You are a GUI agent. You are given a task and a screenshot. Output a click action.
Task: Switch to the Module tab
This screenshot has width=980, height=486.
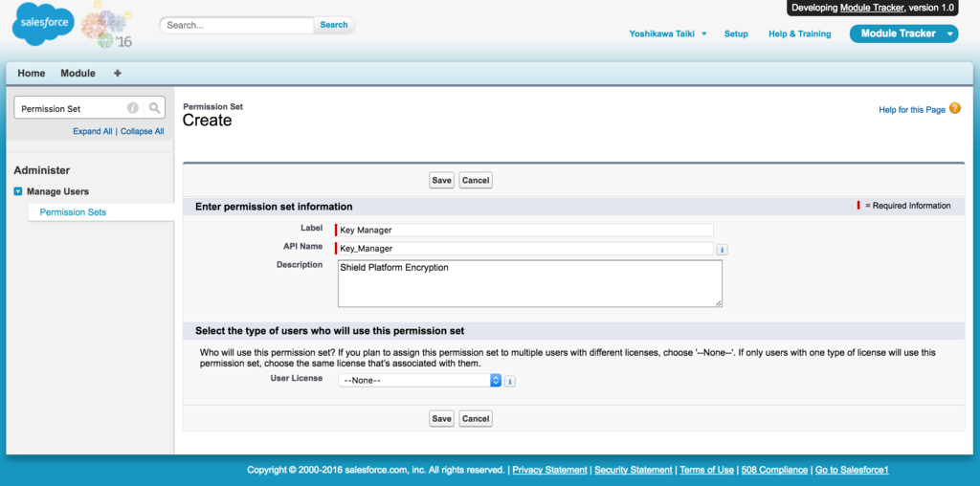pyautogui.click(x=78, y=73)
